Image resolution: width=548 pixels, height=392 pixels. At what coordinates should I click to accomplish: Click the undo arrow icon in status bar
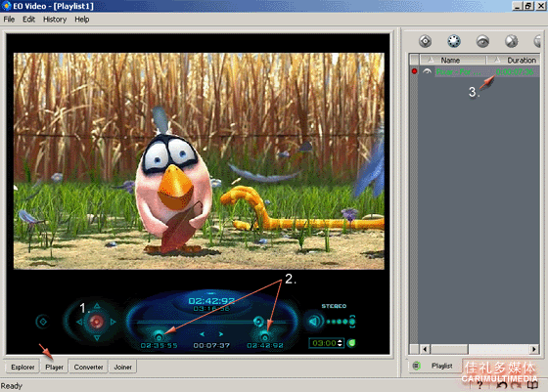point(502,385)
